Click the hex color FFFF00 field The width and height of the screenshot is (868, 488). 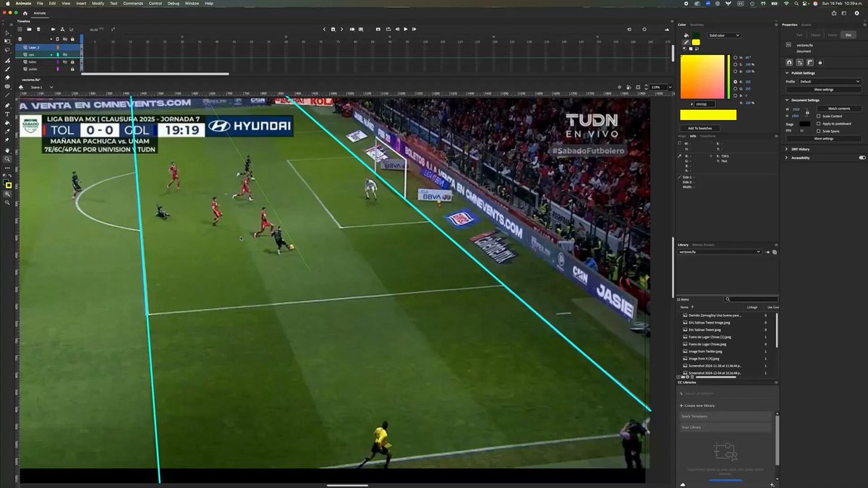tap(705, 104)
